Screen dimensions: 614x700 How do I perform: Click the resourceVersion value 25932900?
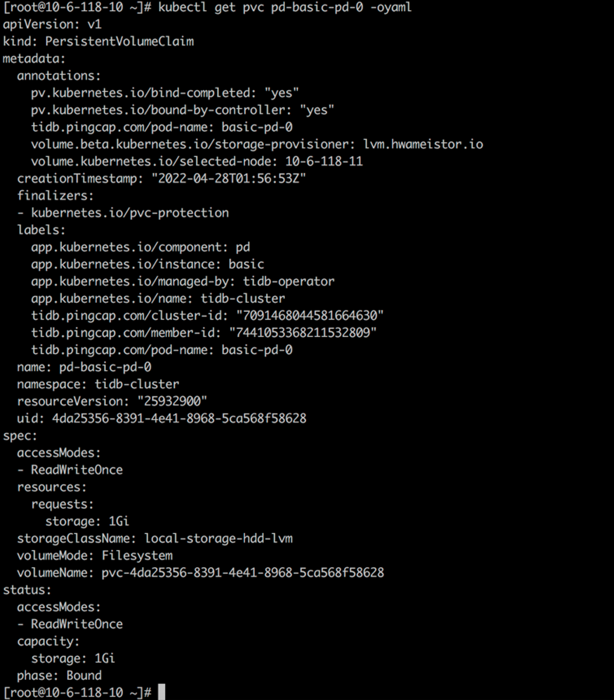(172, 401)
